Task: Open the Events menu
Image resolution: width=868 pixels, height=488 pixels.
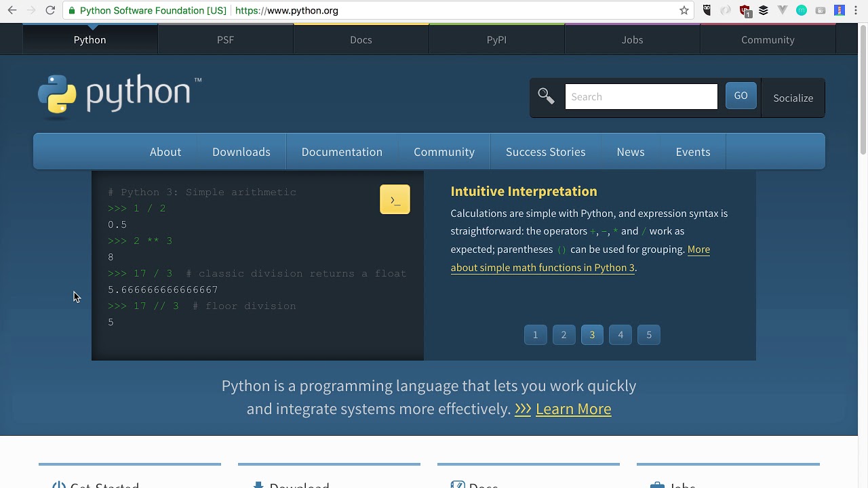Action: pos(693,152)
